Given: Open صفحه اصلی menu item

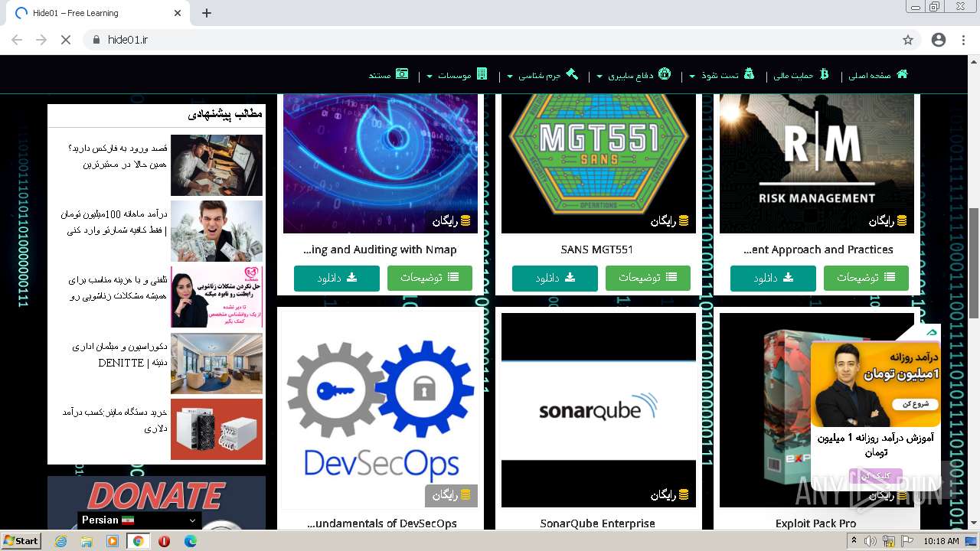Looking at the screenshot, I should [x=869, y=75].
